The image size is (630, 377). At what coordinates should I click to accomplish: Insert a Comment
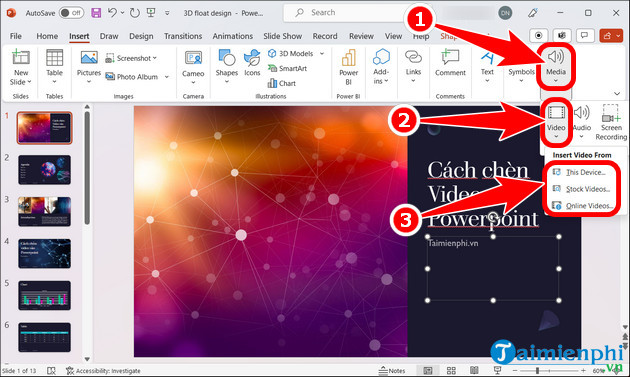pos(450,63)
